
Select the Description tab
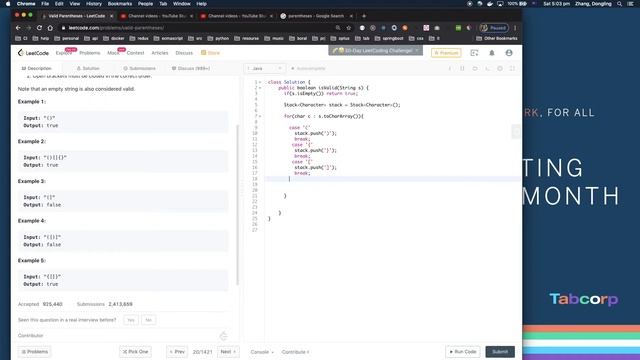tap(36, 68)
